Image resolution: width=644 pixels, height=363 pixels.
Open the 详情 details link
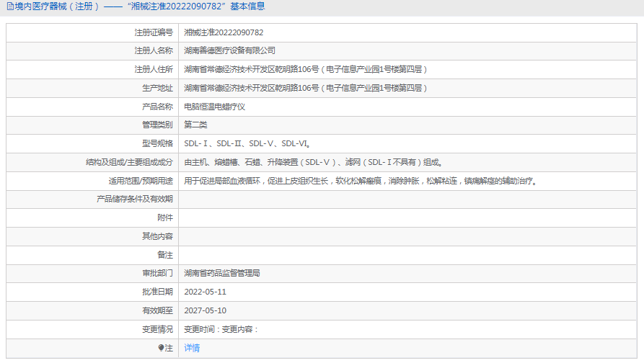point(192,348)
